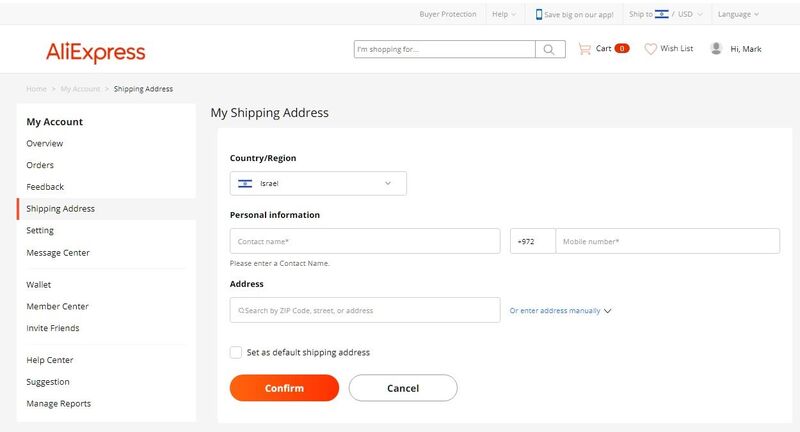Click the Israel flag in Ship to
The image size is (800, 432).
tap(662, 14)
